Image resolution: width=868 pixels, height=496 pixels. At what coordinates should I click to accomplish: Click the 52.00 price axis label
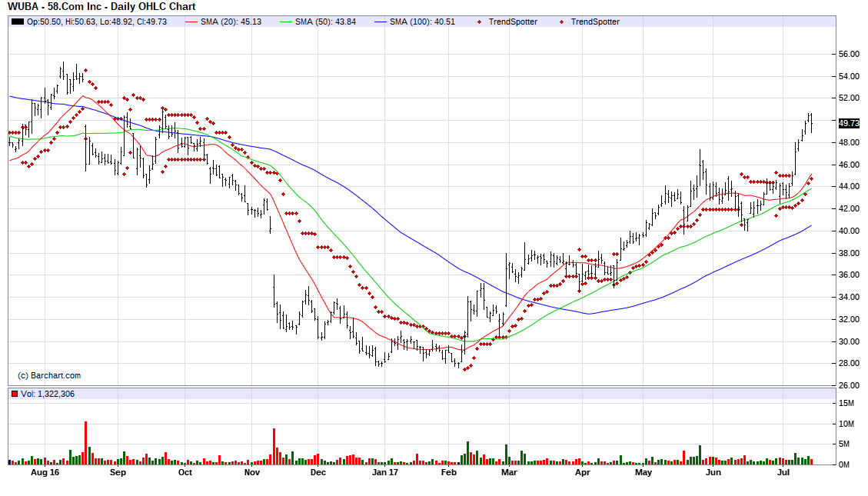tap(850, 98)
